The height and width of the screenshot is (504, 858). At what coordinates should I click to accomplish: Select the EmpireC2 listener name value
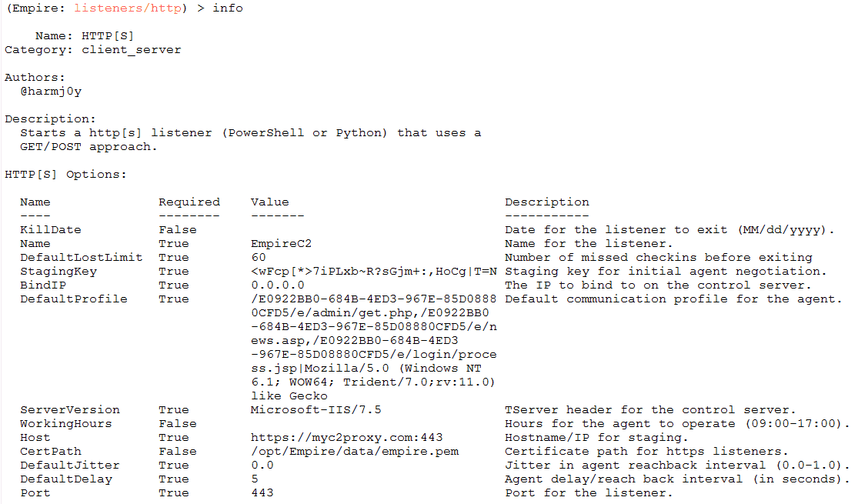coord(281,243)
